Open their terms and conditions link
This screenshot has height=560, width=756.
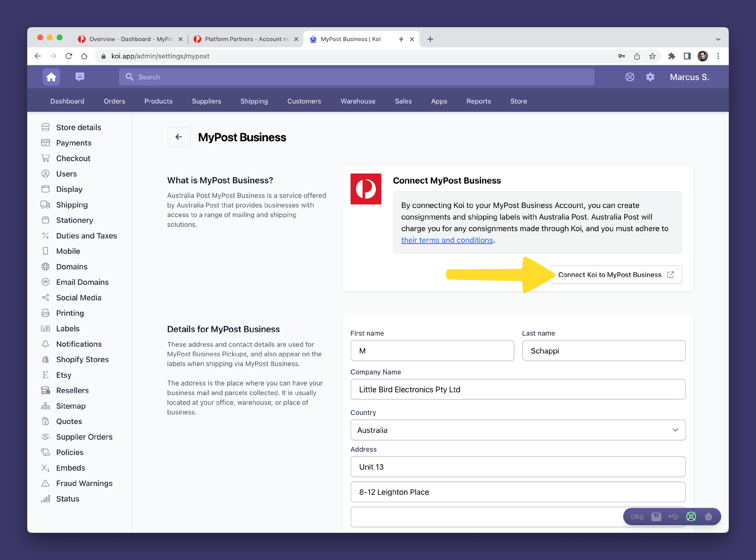pyautogui.click(x=447, y=240)
